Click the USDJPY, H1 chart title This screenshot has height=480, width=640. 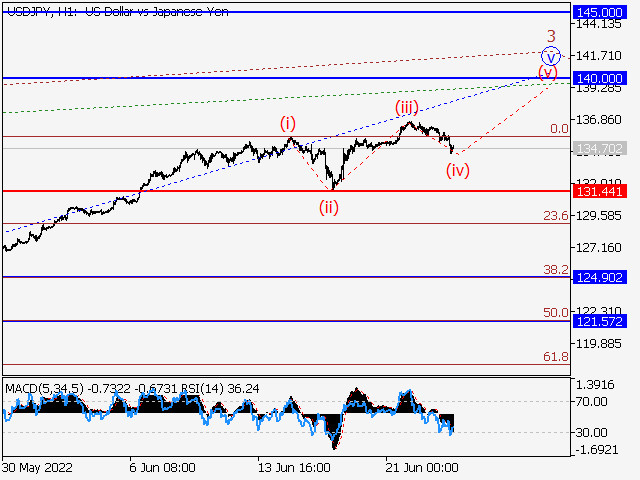point(118,12)
